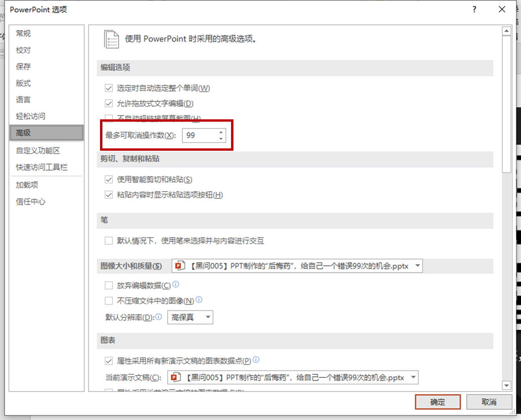Click the vertical scrollbar thumb
The width and height of the screenshot is (521, 420).
pyautogui.click(x=506, y=104)
